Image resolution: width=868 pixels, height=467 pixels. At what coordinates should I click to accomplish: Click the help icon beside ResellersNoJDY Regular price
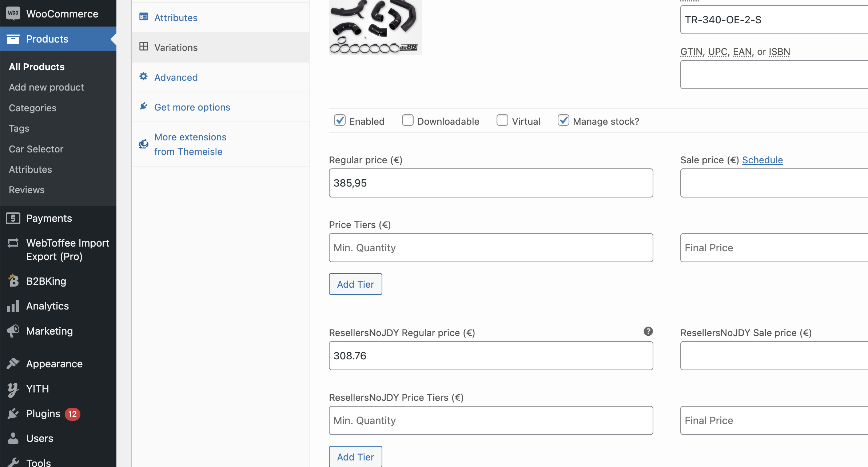[648, 331]
